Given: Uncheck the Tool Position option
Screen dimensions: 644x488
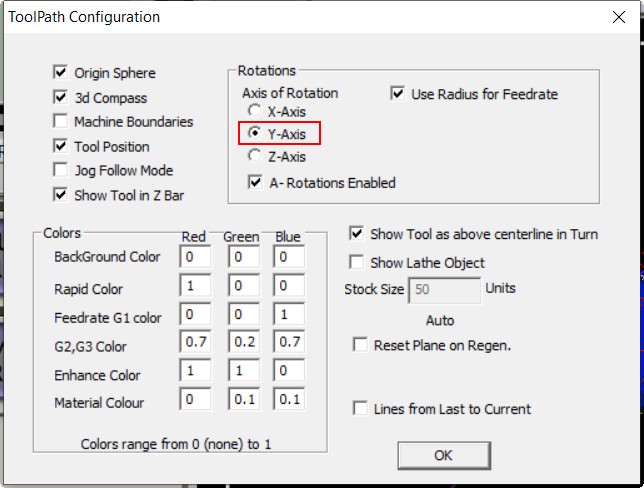Looking at the screenshot, I should point(60,147).
